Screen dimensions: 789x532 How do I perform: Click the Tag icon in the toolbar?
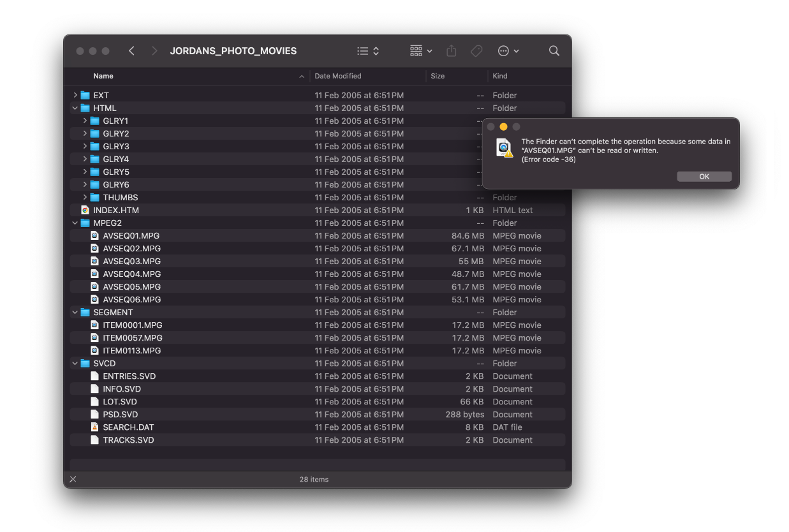476,50
